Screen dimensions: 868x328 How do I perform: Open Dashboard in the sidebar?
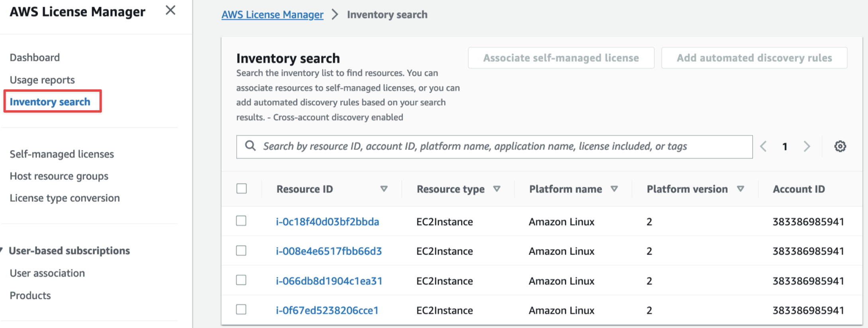pyautogui.click(x=35, y=57)
